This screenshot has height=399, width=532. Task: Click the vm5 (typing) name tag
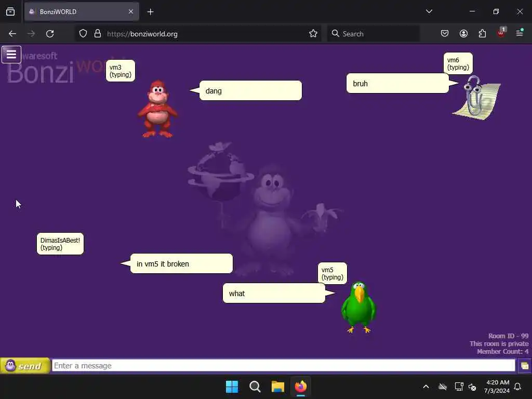coord(332,273)
